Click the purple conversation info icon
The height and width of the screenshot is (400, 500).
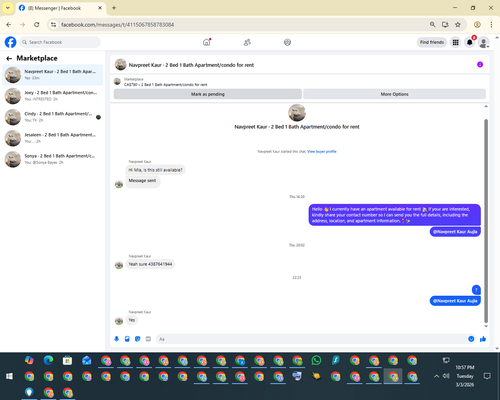click(480, 64)
